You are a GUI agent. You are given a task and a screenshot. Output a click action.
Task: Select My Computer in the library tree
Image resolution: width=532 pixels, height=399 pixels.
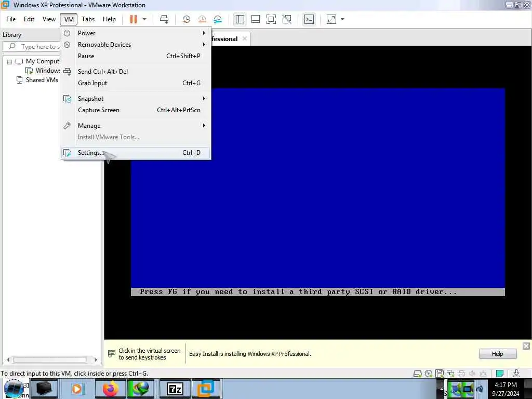pyautogui.click(x=43, y=61)
